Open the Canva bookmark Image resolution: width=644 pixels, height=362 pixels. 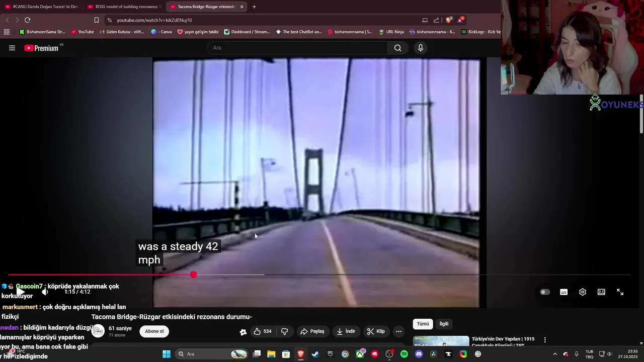pos(162,32)
